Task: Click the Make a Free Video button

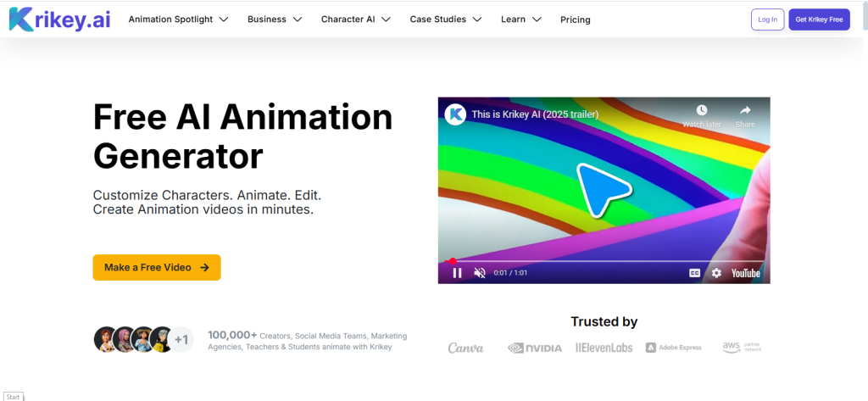Action: 157,268
